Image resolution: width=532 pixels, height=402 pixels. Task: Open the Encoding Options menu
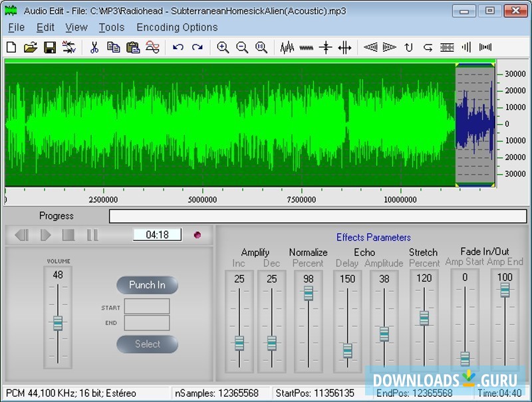(x=177, y=27)
